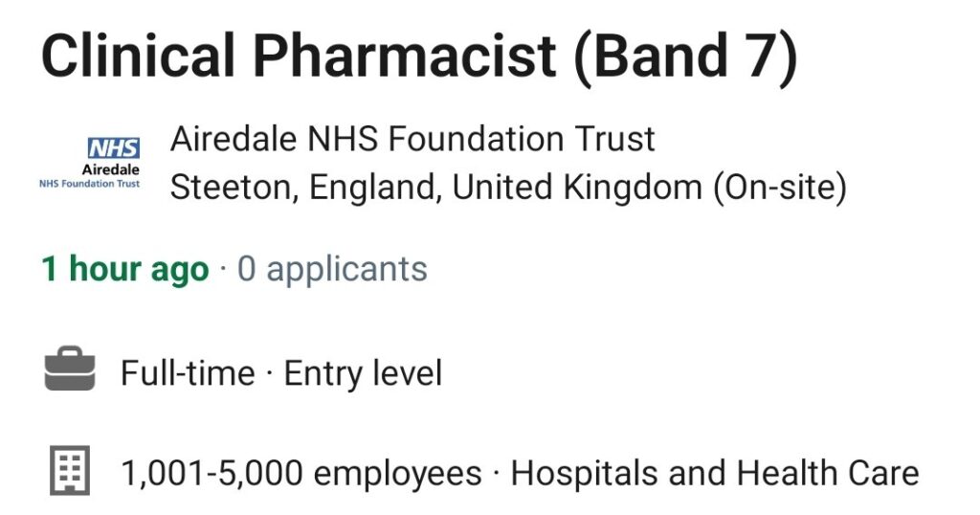980x515 pixels.
Task: Click the 'NHS' blue badge in logo
Action: 114,148
